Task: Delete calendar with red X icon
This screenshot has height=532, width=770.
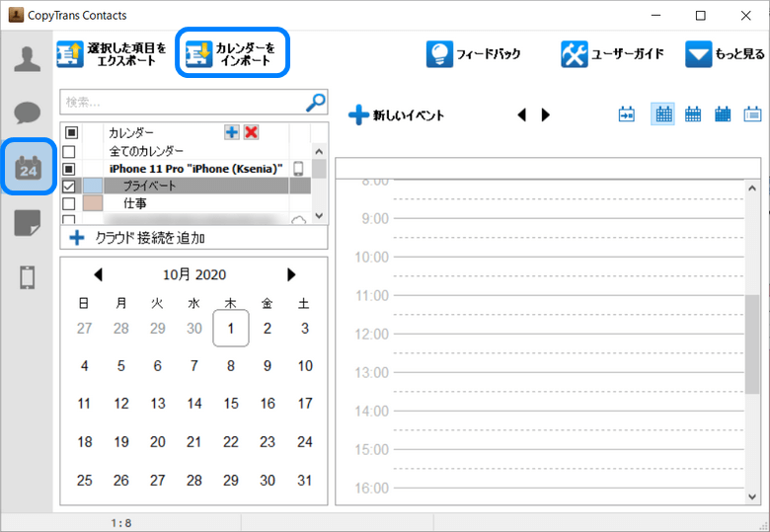Action: click(251, 132)
